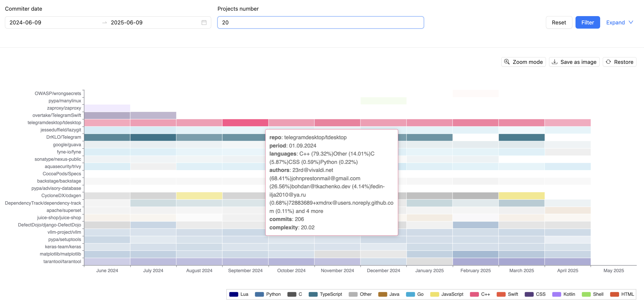Apply the Filter button

pyautogui.click(x=588, y=23)
